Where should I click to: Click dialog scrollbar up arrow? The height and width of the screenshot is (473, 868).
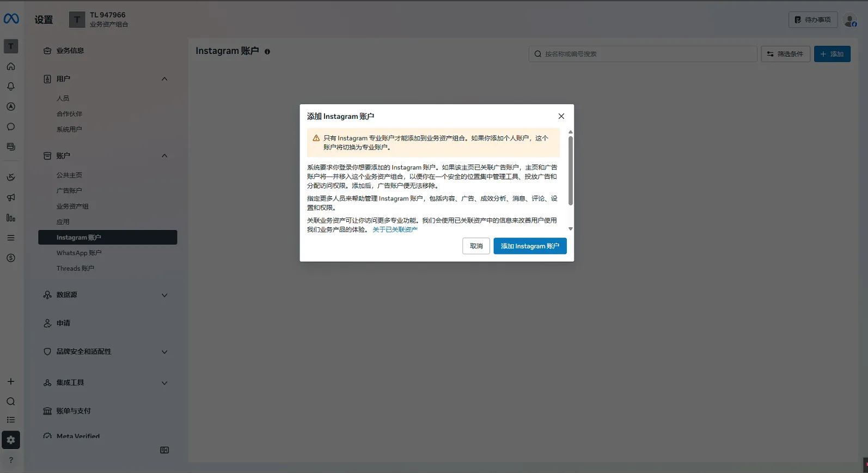(571, 132)
